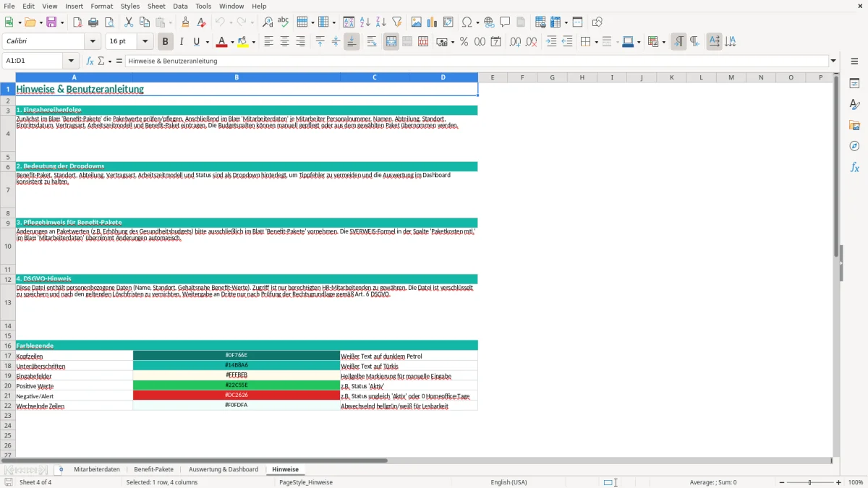This screenshot has width=868, height=488.
Task: Click English (USA) language status
Action: click(509, 482)
